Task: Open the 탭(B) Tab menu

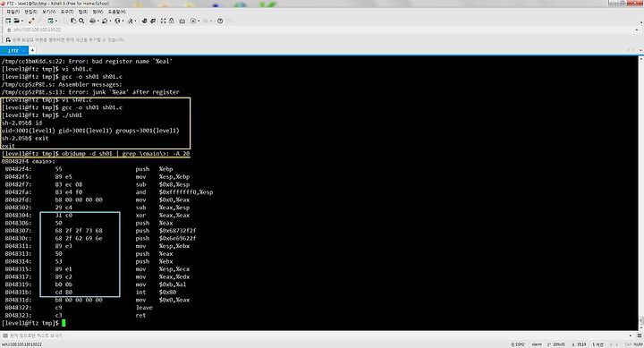Action: pyautogui.click(x=83, y=12)
